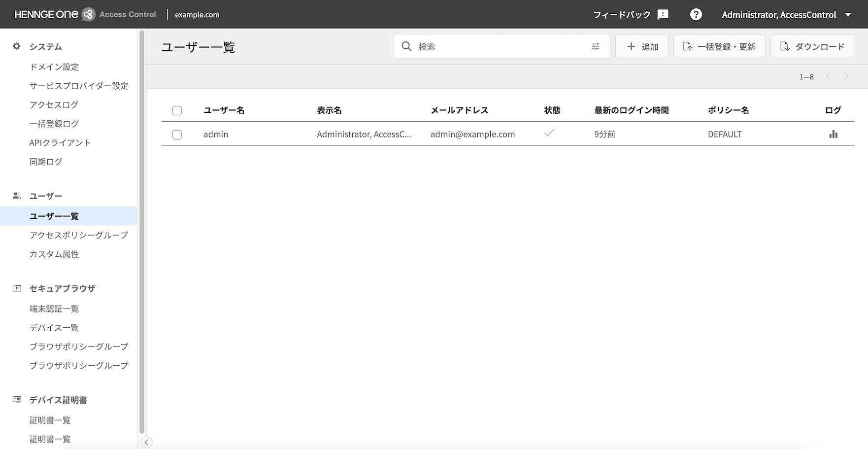Open the feedback speech bubble icon
Image resolution: width=868 pixels, height=449 pixels.
point(663,15)
